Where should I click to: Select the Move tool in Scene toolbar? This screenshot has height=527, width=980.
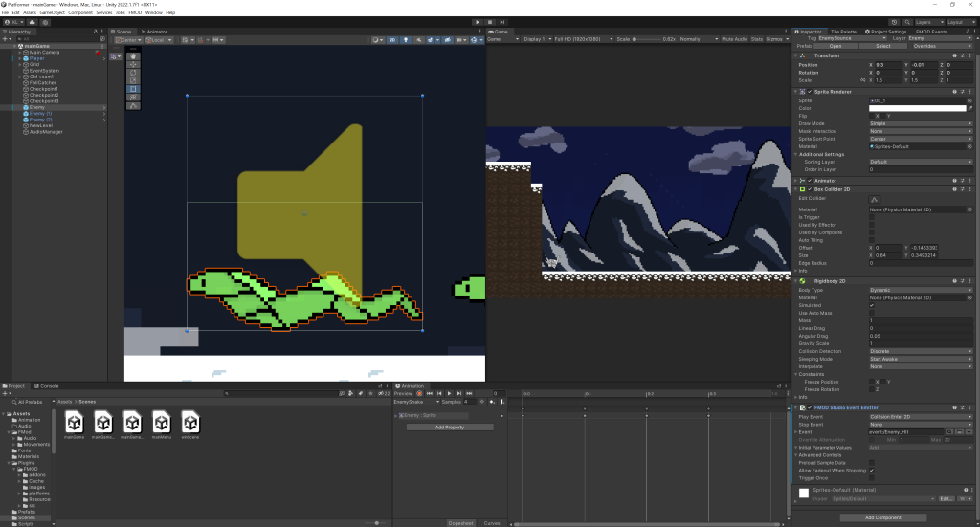133,64
